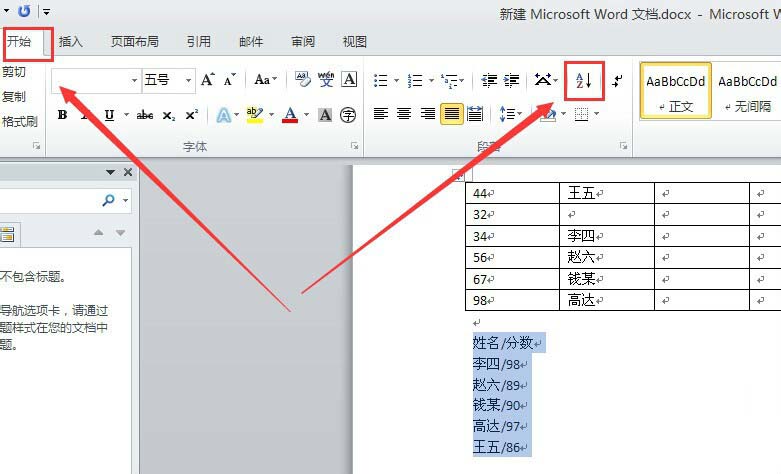Open the 页面布局 ribbon tab
Image resolution: width=781 pixels, height=474 pixels.
click(134, 42)
